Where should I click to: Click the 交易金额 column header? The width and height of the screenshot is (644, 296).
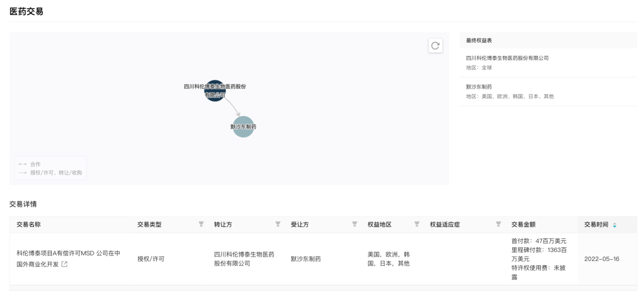(x=524, y=225)
